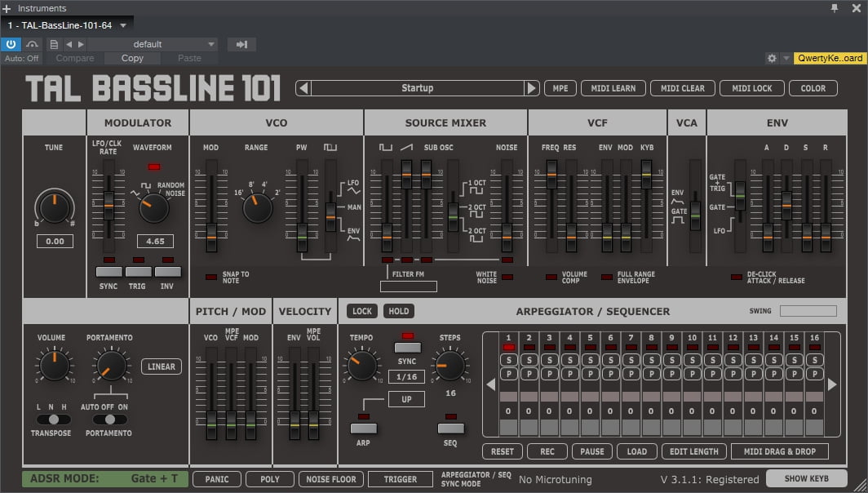Click the VCF FREQ slider
The height and width of the screenshot is (493, 868).
click(551, 173)
